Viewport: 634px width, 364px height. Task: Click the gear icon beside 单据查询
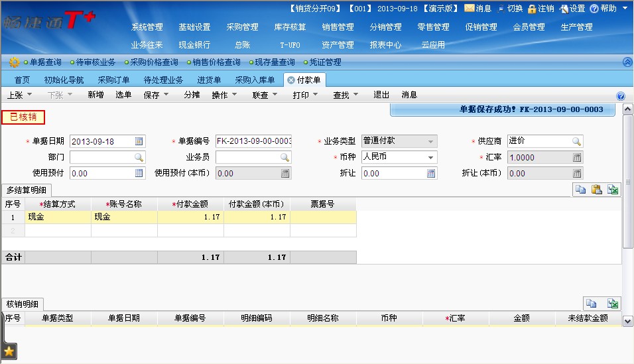[x=14, y=62]
